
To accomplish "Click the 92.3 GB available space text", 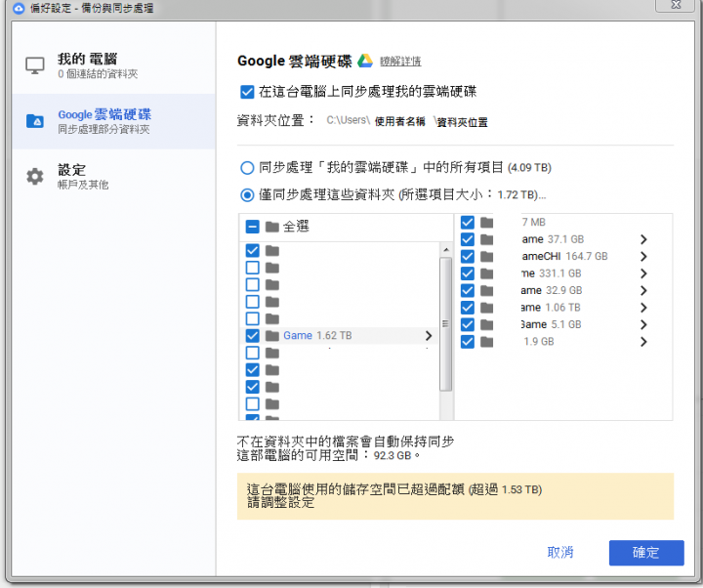I will [x=393, y=456].
